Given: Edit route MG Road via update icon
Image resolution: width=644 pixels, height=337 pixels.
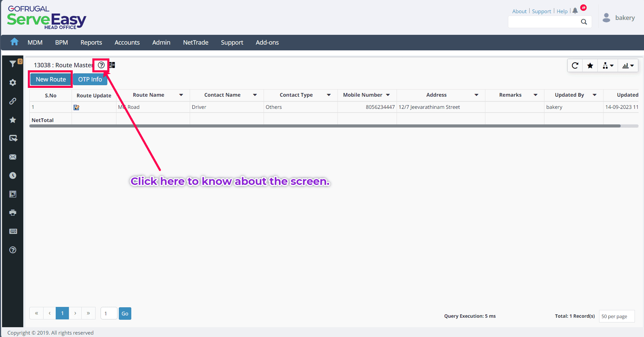Looking at the screenshot, I should [76, 107].
